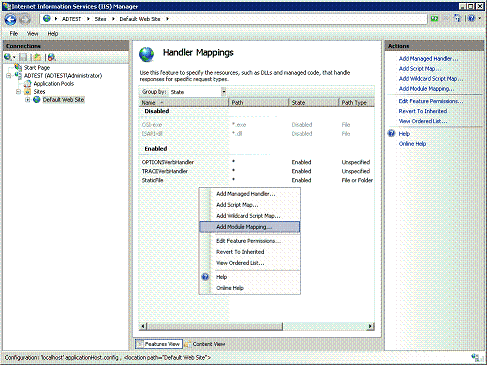Viewport: 487px width, 365px height.
Task: Click the greyed Forward navigation arrow
Action: pyautogui.click(x=25, y=19)
